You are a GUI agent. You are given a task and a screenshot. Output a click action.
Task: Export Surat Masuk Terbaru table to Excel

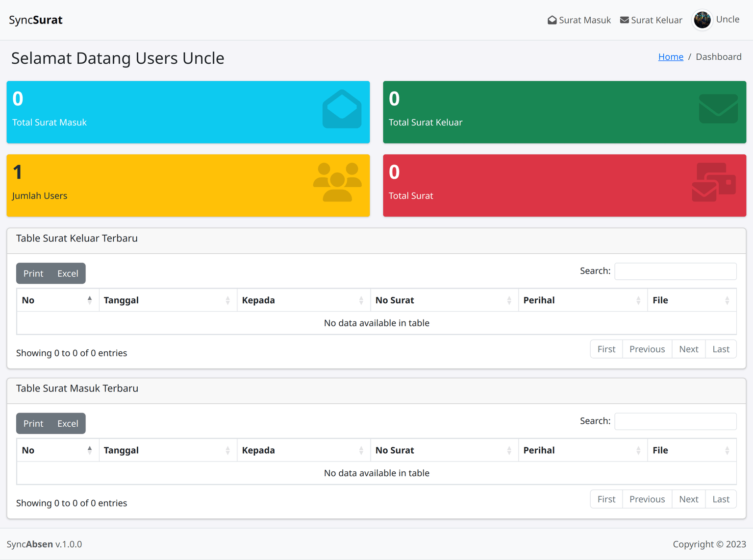(x=68, y=424)
